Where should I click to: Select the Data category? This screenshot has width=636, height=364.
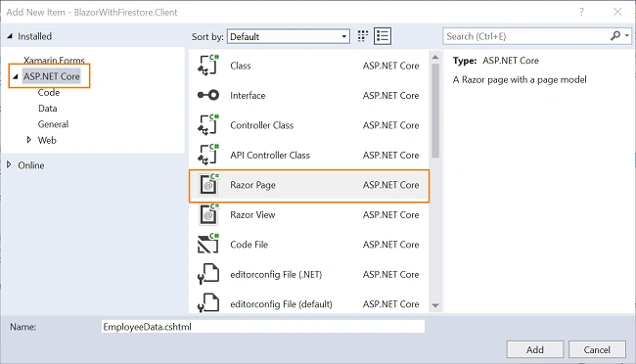click(x=48, y=109)
